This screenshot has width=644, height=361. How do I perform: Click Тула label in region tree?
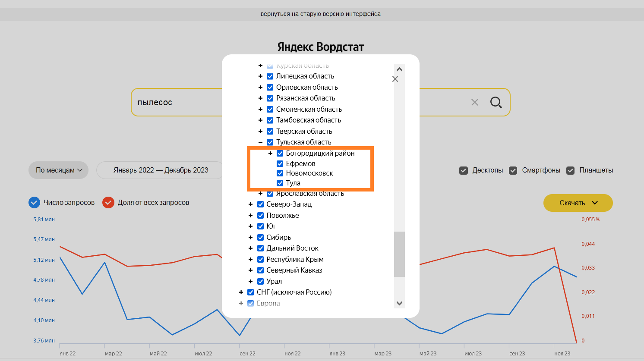tap(293, 183)
